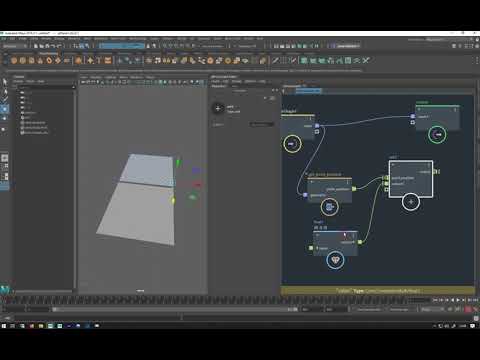The height and width of the screenshot is (360, 480).
Task: Open the options dots on the selected white node
Action: pos(429,165)
